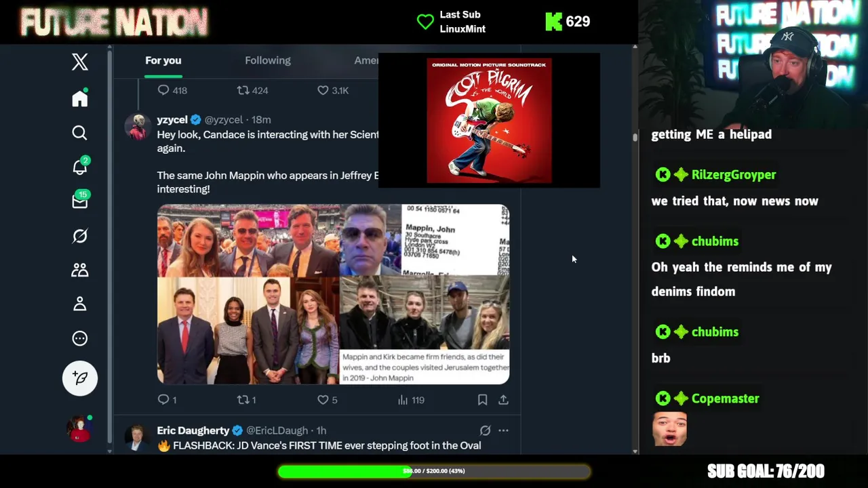Image resolution: width=868 pixels, height=488 pixels.
Task: Click the Kick follower count 629
Action: 578,22
